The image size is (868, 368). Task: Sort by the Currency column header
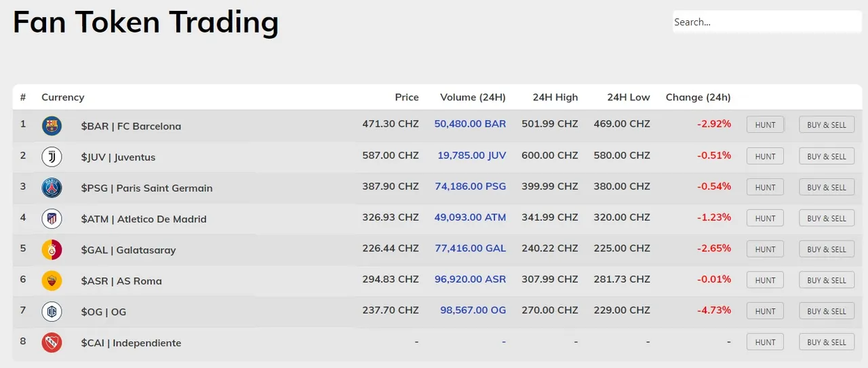pyautogui.click(x=63, y=97)
